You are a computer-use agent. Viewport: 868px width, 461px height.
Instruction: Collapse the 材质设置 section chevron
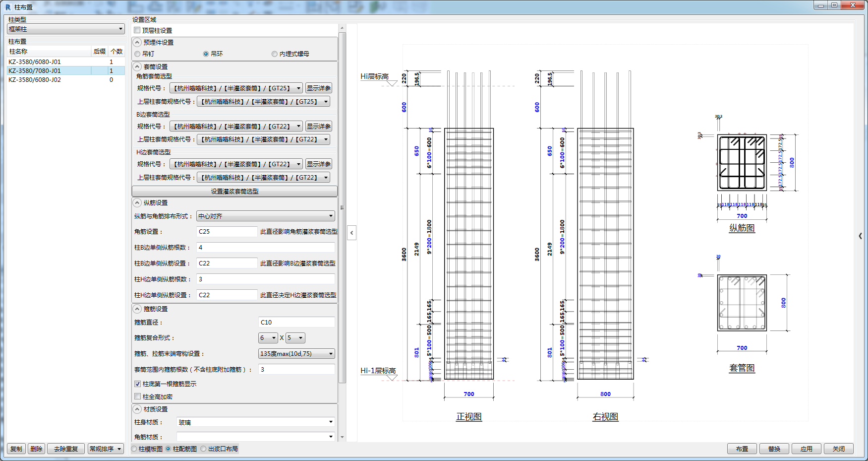(x=137, y=409)
